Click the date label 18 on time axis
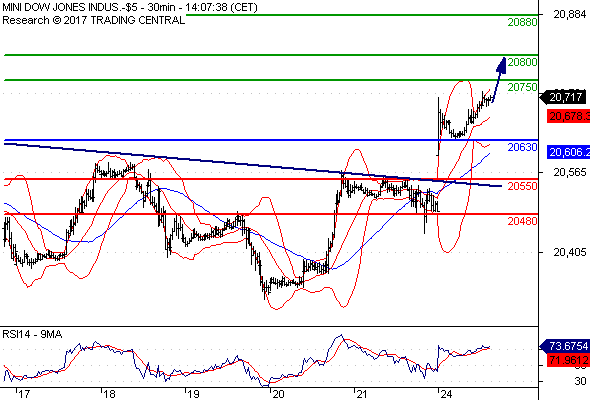 click(x=109, y=394)
